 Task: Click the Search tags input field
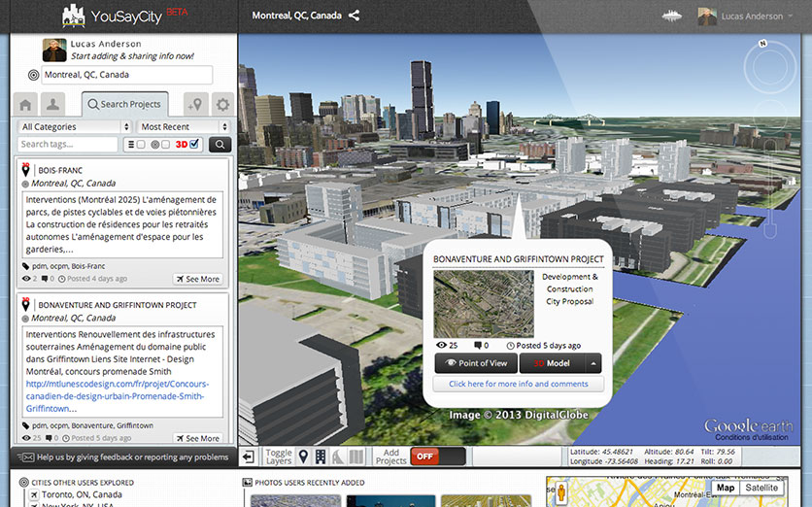click(68, 145)
